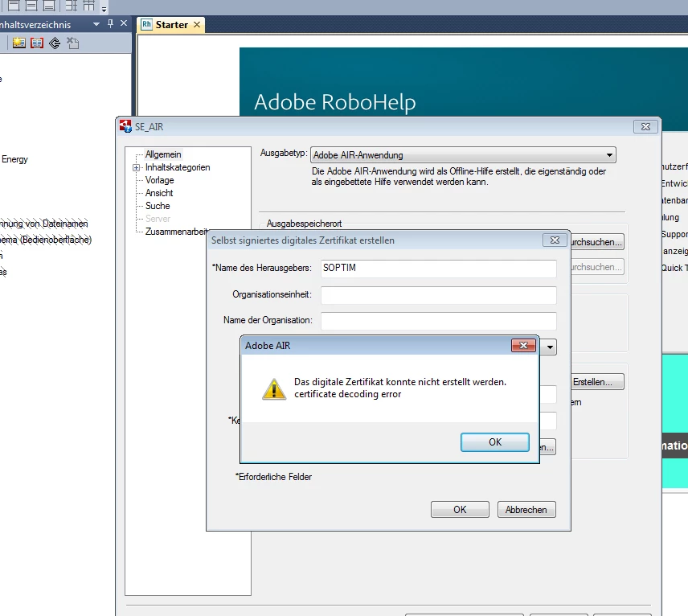The image size is (688, 616).
Task: Click the table columns toolbar icon
Action: (89, 6)
